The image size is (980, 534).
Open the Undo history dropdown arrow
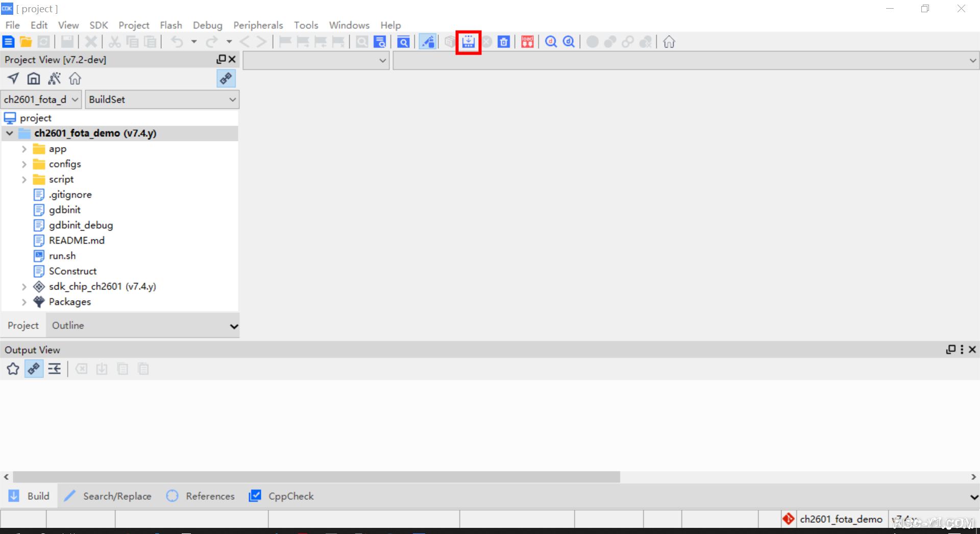[194, 42]
